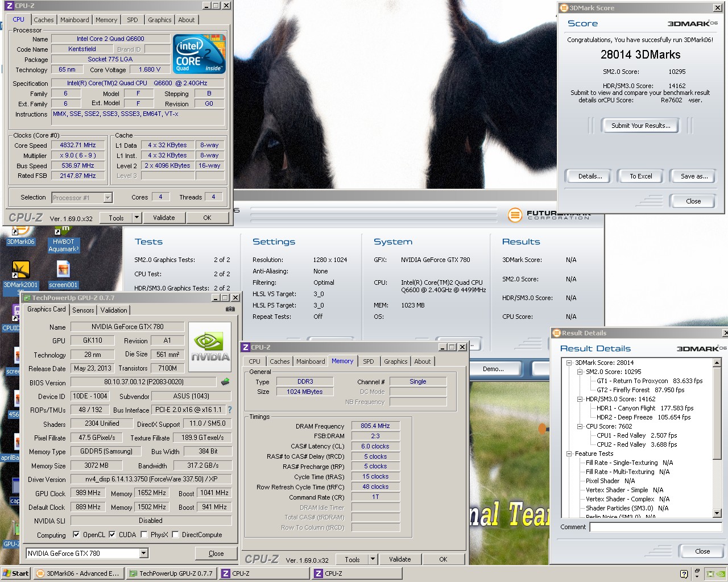Open Mainboard tab in top CPU-Z window
The height and width of the screenshot is (582, 728).
click(x=75, y=20)
